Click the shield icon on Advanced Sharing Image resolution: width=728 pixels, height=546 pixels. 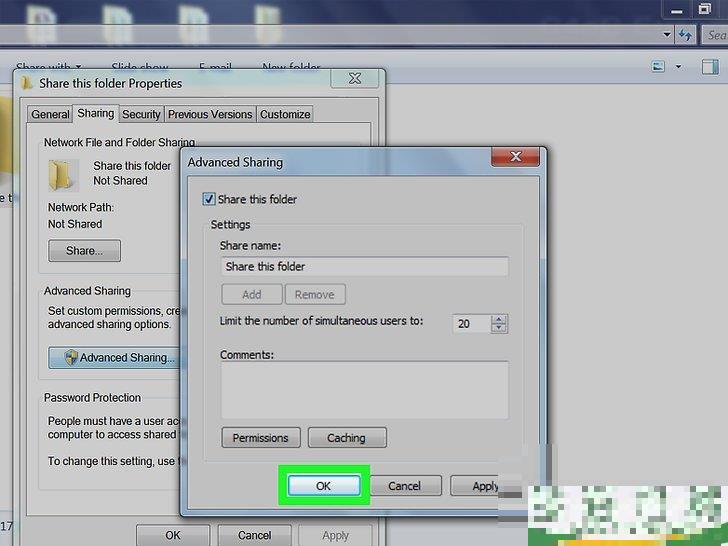pyautogui.click(x=71, y=357)
